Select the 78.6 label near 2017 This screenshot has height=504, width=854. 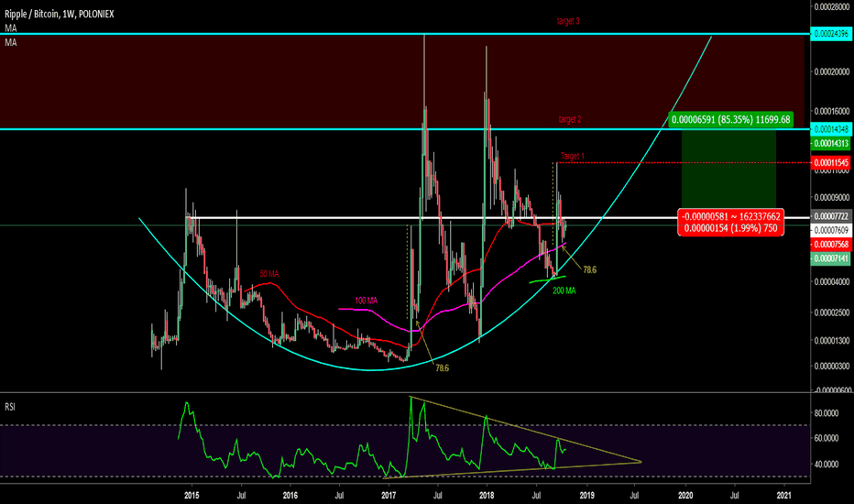click(443, 368)
